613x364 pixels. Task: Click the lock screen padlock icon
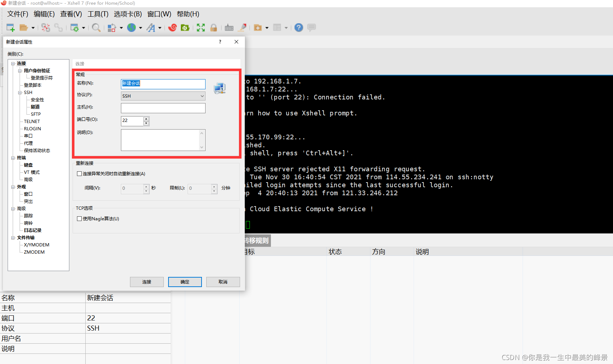coord(214,28)
